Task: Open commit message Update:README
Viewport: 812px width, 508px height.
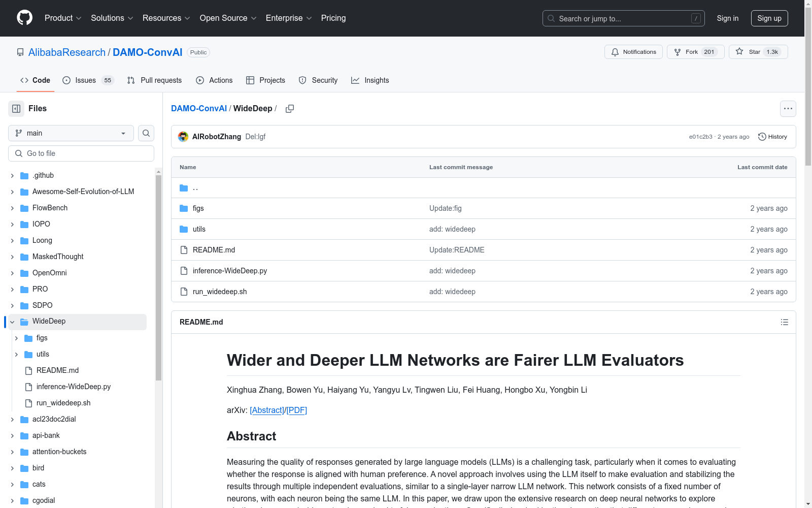Action: (457, 250)
